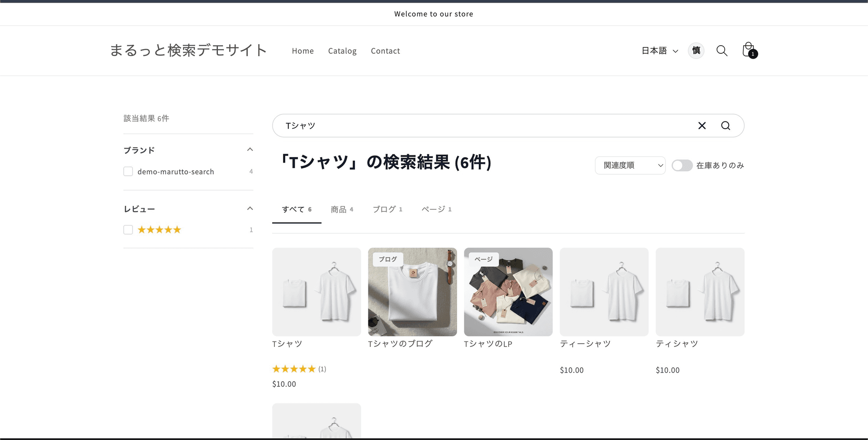Click the $10.00 price under ティーシャツ
This screenshot has height=440, width=868.
571,370
